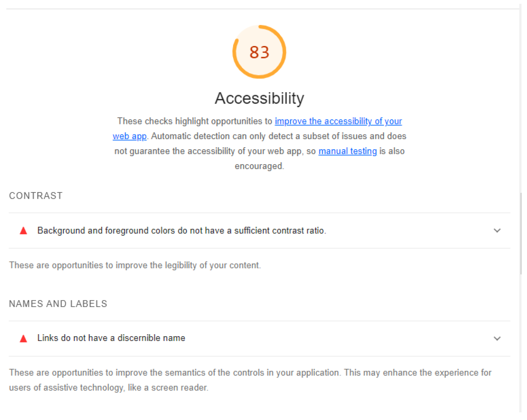Click the description about semantics of the controls
This screenshot has width=527, height=420.
(250, 373)
